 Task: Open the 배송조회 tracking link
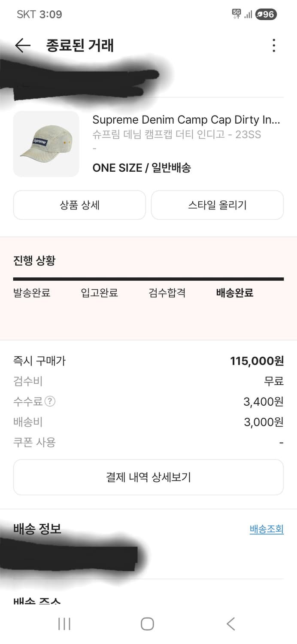tap(267, 529)
